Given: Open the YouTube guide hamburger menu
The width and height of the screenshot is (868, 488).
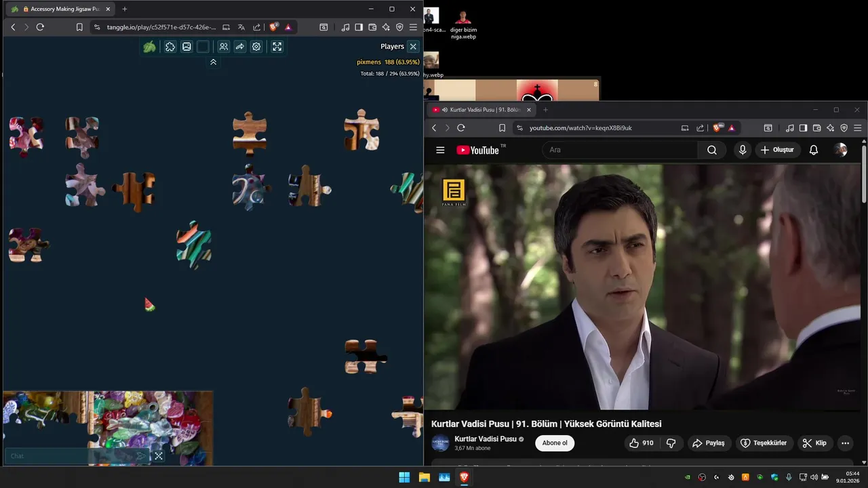Looking at the screenshot, I should pyautogui.click(x=440, y=150).
